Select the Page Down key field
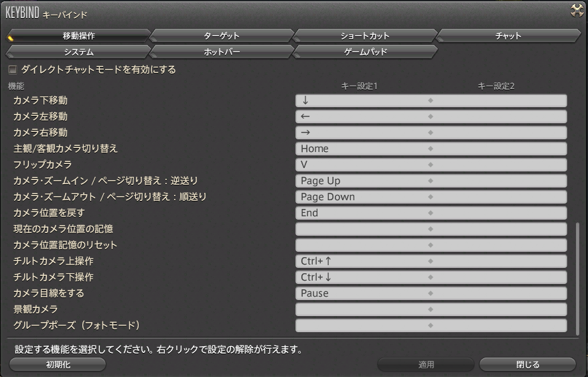 click(x=363, y=197)
